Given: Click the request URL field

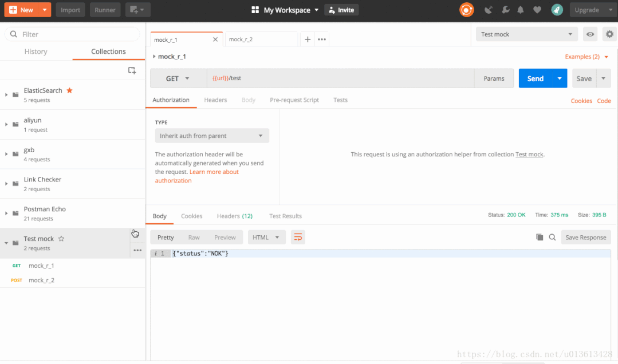Looking at the screenshot, I should [x=341, y=78].
